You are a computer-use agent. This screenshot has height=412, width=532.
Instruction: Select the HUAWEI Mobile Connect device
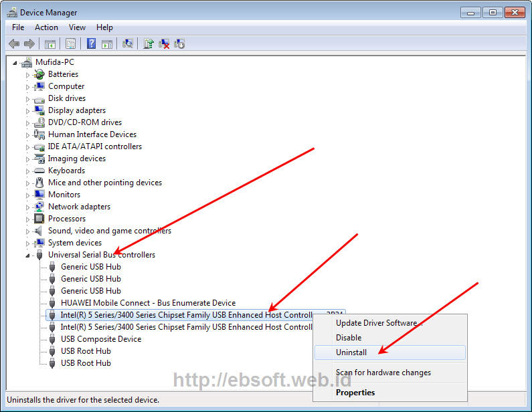pyautogui.click(x=148, y=303)
